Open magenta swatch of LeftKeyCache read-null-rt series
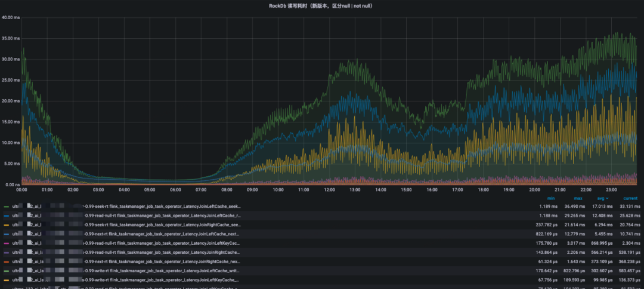The width and height of the screenshot is (644, 289). tap(6, 244)
